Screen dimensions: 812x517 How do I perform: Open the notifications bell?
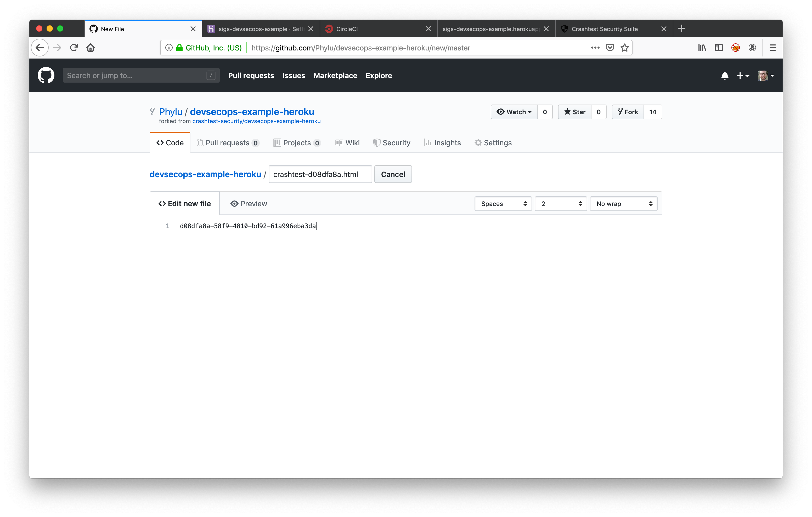point(724,76)
